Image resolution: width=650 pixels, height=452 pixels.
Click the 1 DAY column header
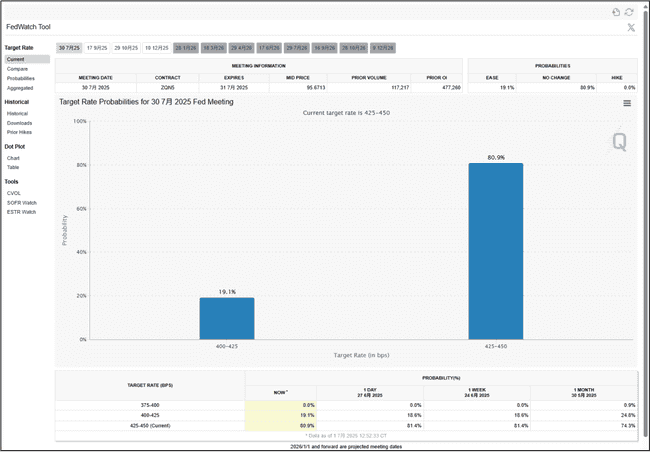tap(370, 393)
